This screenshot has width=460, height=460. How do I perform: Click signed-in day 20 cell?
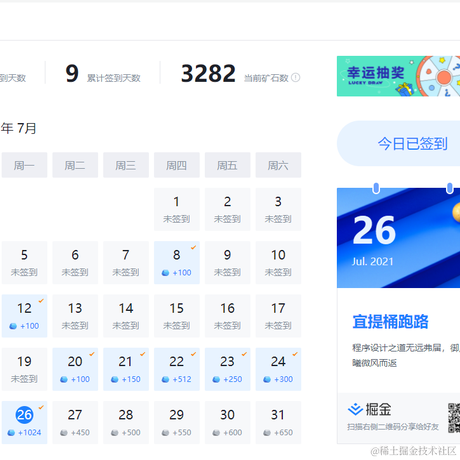coord(75,369)
